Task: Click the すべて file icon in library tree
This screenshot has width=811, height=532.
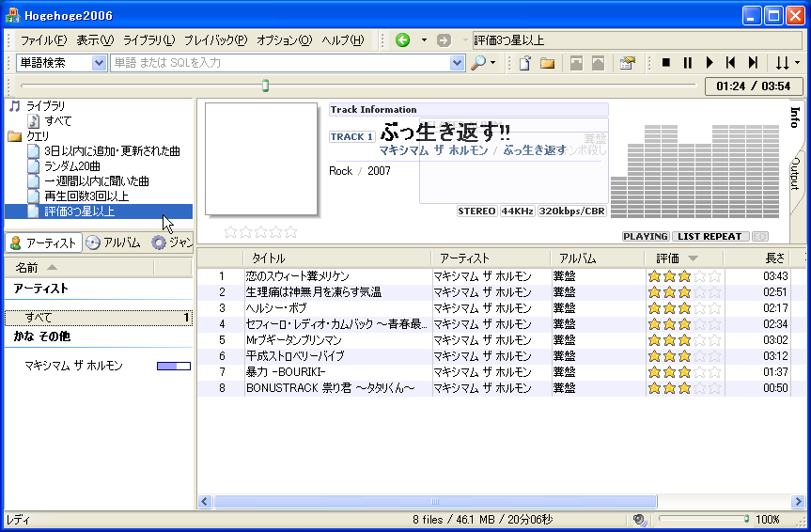Action: click(x=34, y=121)
